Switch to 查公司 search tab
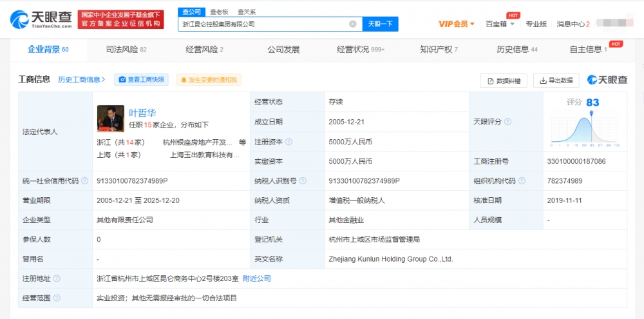This screenshot has height=319, width=644. click(191, 12)
